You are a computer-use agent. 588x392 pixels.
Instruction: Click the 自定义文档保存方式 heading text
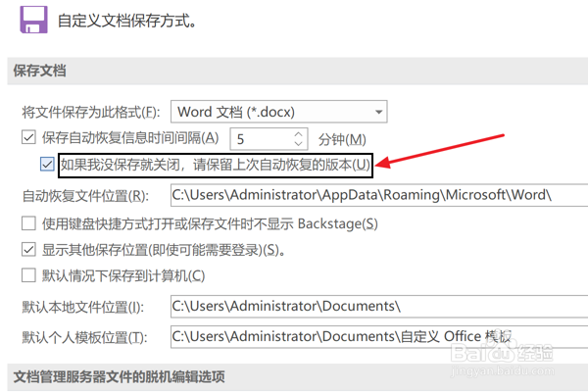pos(127,21)
